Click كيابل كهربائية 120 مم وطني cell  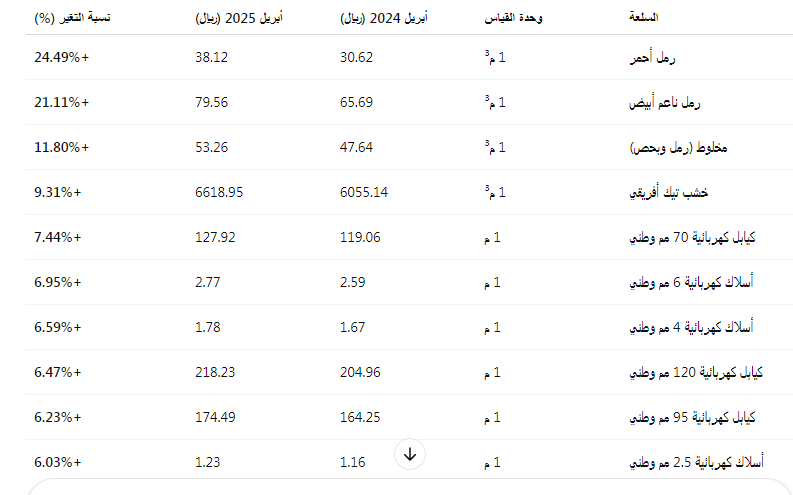point(695,372)
